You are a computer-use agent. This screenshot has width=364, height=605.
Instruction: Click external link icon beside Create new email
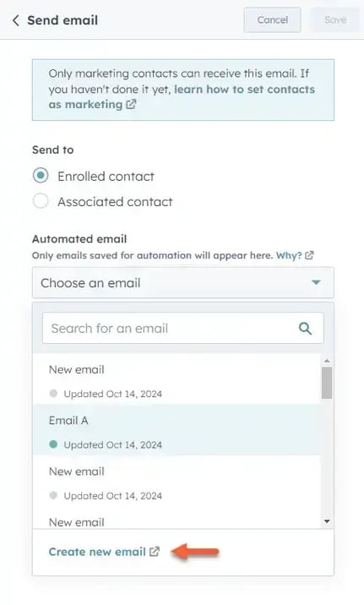(155, 552)
